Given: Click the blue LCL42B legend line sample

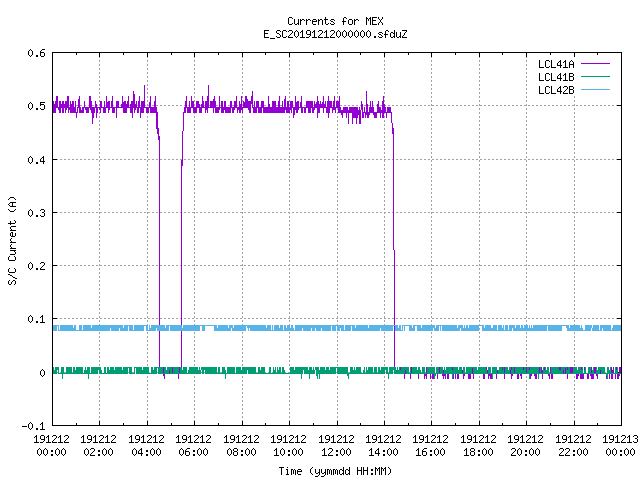Looking at the screenshot, I should click(x=595, y=90).
